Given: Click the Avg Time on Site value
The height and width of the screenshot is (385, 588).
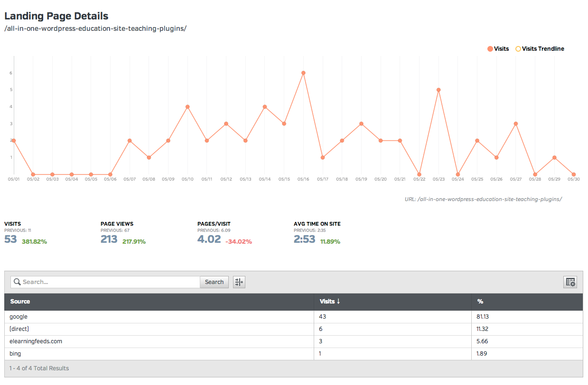Looking at the screenshot, I should [304, 239].
